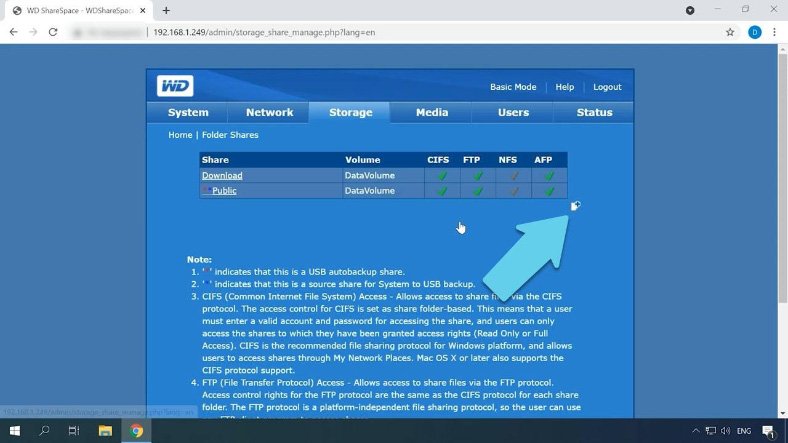Open Chrome profile avatar D
Viewport: 788px width, 443px height.
click(754, 32)
